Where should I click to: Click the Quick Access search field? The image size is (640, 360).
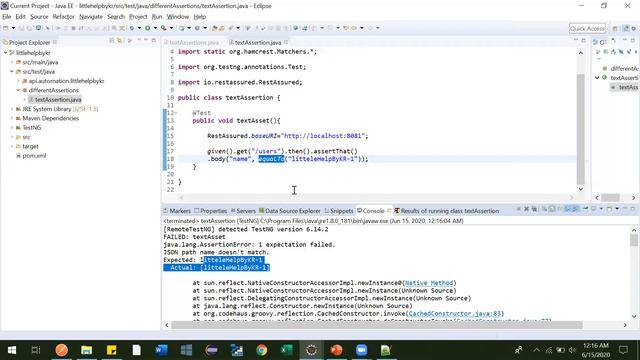point(587,28)
